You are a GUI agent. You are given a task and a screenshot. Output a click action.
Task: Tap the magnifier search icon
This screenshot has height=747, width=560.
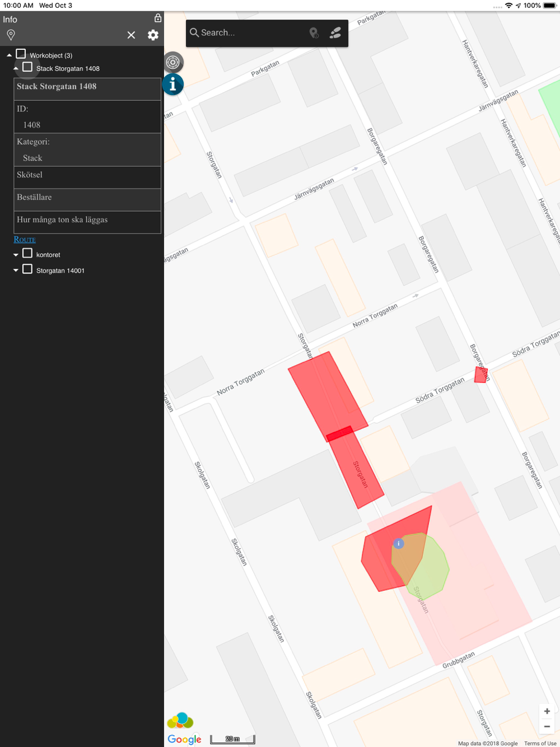194,32
